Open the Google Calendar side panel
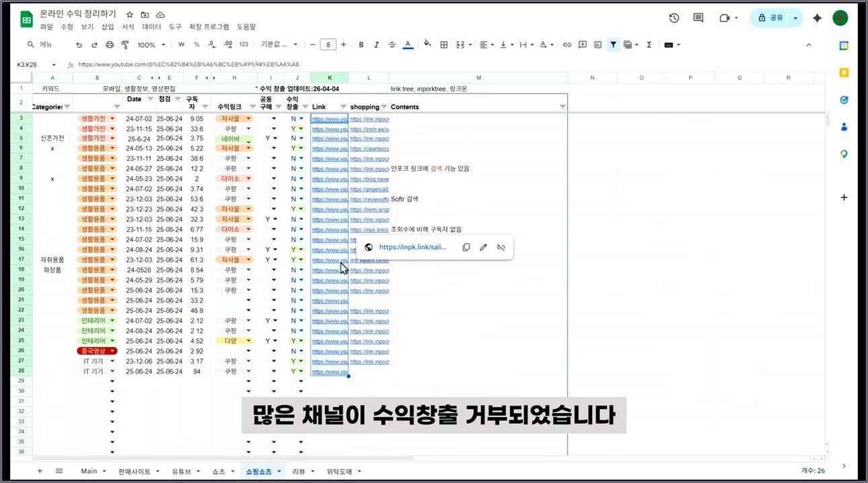 coord(843,46)
